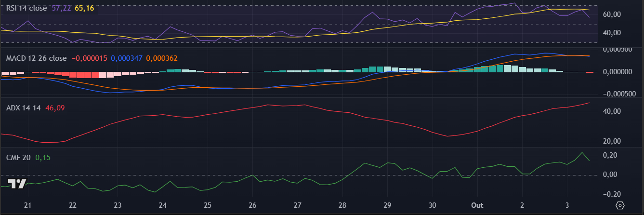Click the orange signal value 0,000362
Screen dimensions: 644x215
(162, 58)
